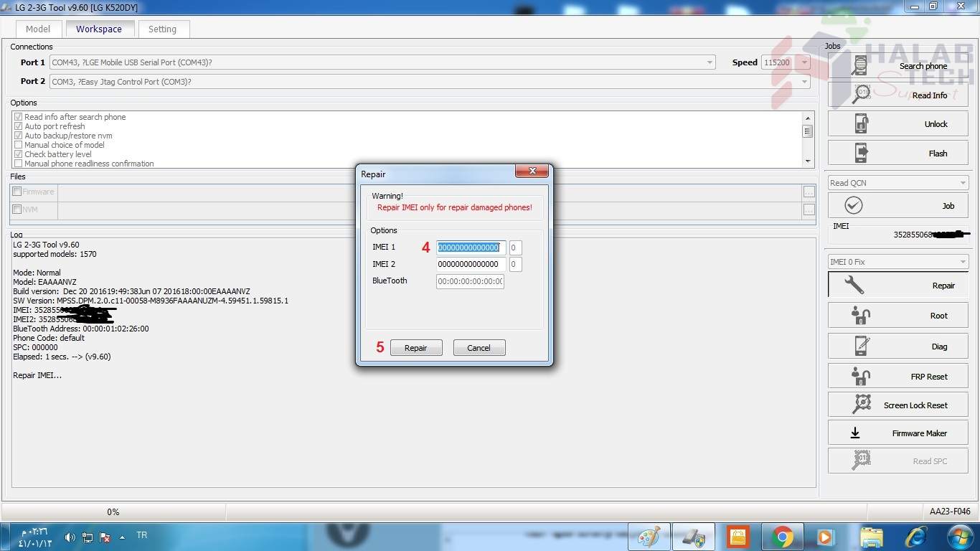Viewport: 980px width, 551px height.
Task: Enable Manual choice of model
Action: click(x=19, y=145)
